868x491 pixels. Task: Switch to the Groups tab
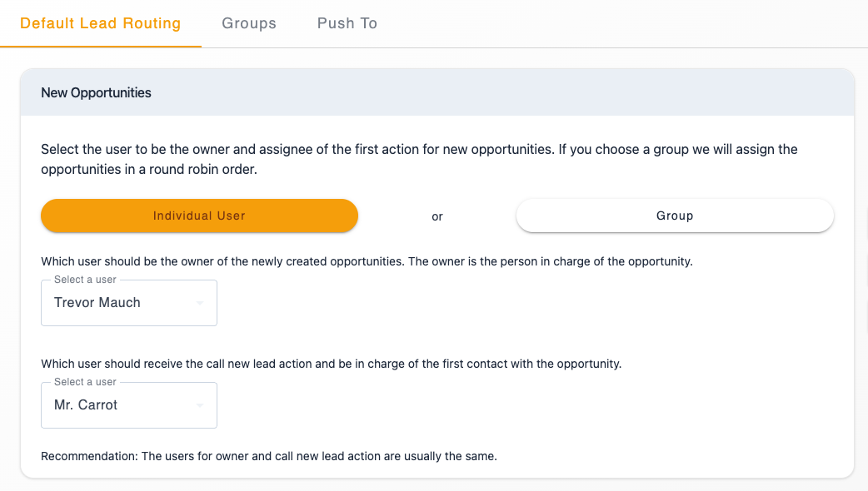249,23
